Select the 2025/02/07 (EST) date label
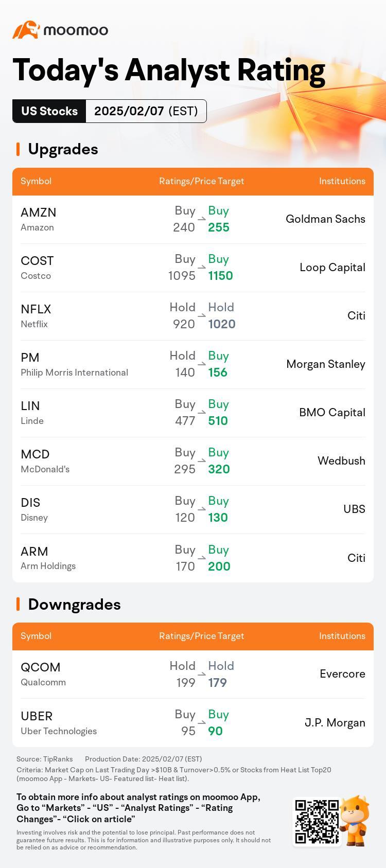This screenshot has height=868, width=386. pyautogui.click(x=146, y=111)
